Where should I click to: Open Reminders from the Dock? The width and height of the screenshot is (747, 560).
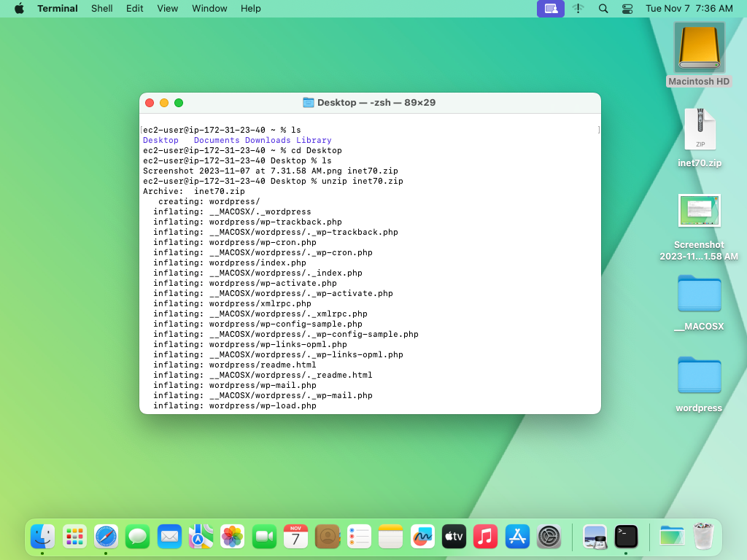[x=359, y=537]
